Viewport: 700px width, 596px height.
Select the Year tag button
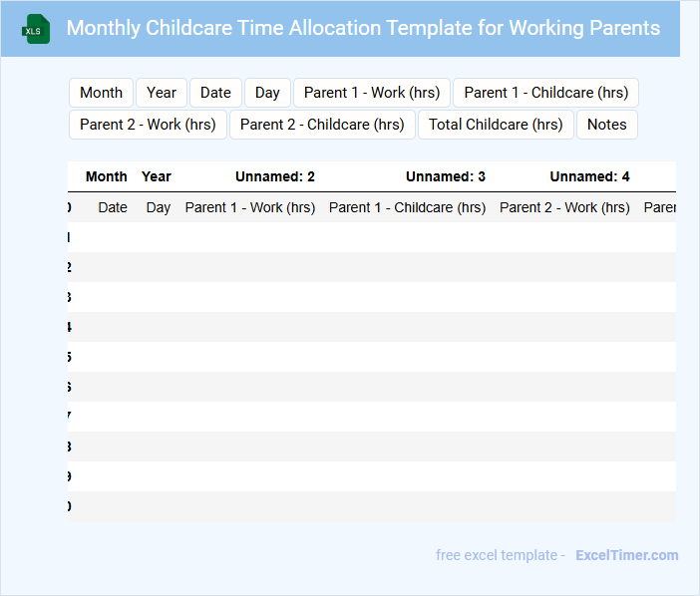click(x=162, y=93)
